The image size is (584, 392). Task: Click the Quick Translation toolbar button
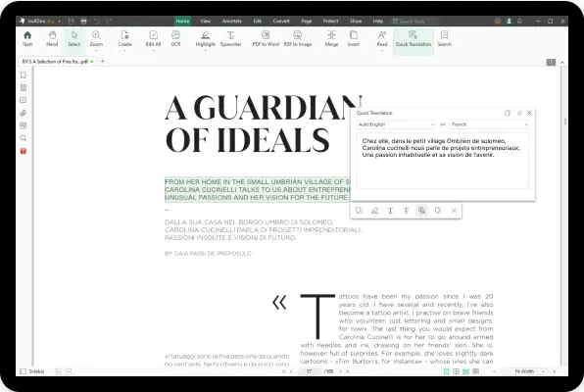pos(414,38)
